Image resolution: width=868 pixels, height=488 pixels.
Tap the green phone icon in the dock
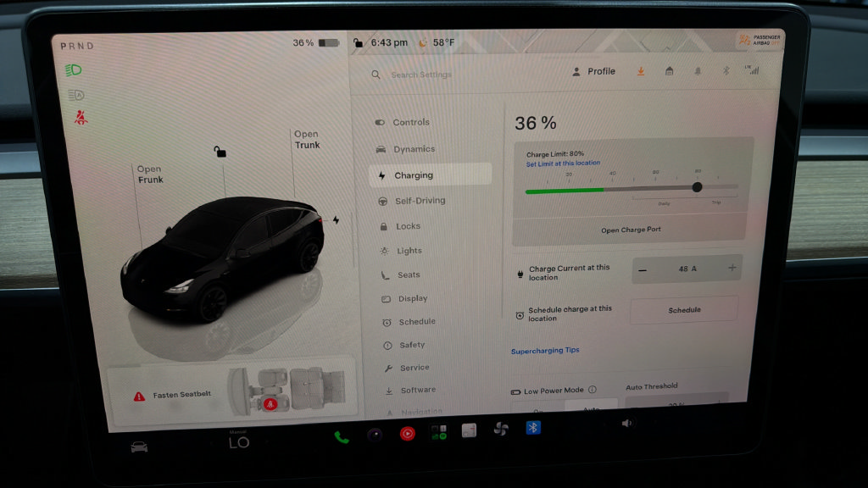point(342,438)
